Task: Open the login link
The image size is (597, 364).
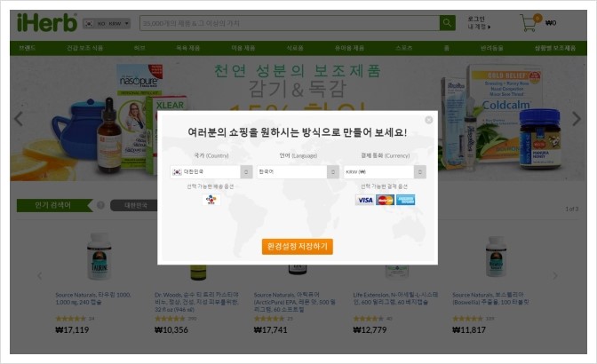Action: click(x=476, y=19)
